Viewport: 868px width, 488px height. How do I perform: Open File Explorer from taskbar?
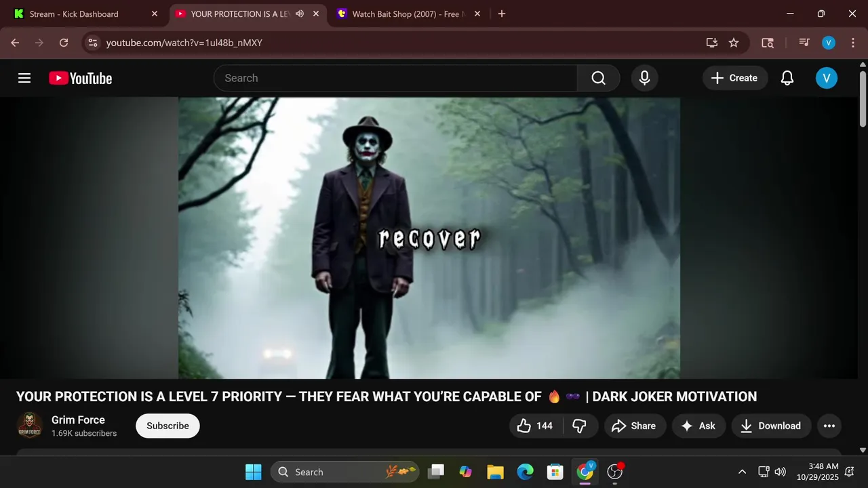pyautogui.click(x=496, y=472)
